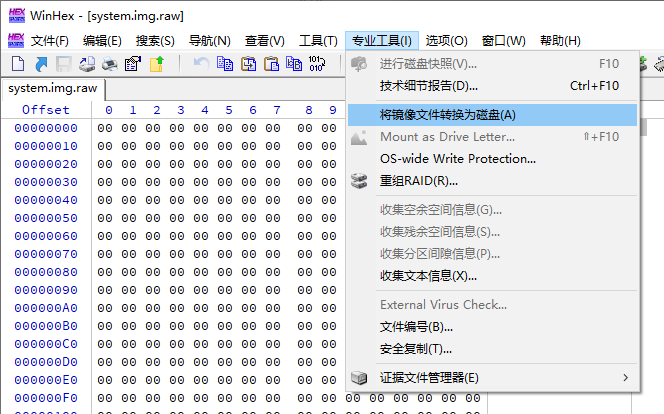
Task: Choose 重组RAID(R)... menu entry
Action: click(x=492, y=181)
